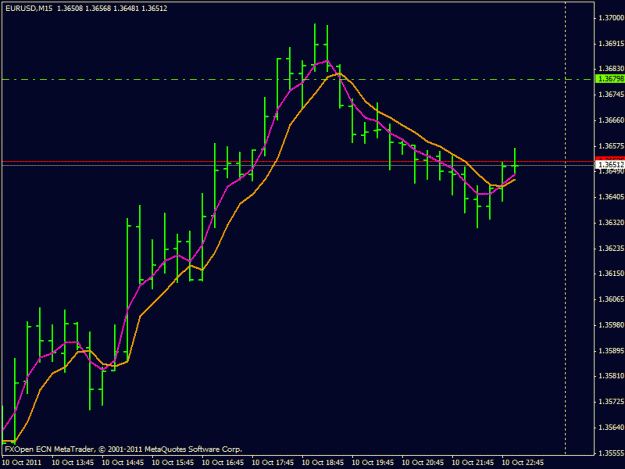Click the 10 Oct 14:45 time label

123,462
